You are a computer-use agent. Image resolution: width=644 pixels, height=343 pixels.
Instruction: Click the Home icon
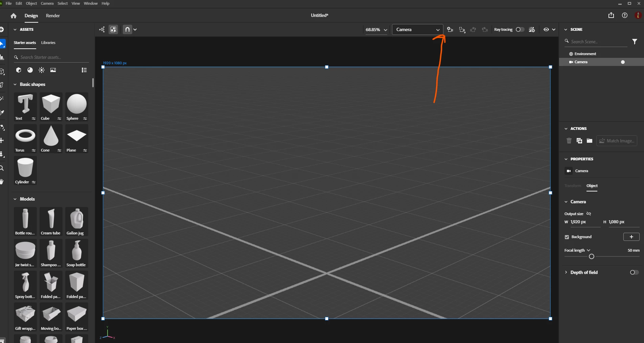pyautogui.click(x=14, y=16)
